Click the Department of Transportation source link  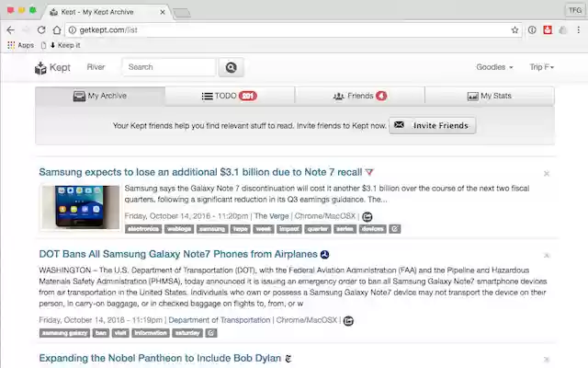coord(220,320)
